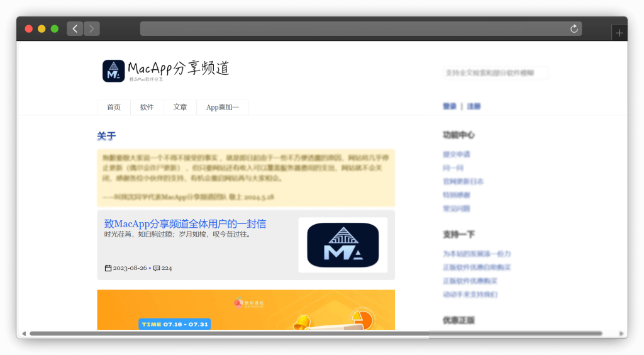Open a new tab with the plus icon
Viewport: 644px width, 355px height.
619,33
